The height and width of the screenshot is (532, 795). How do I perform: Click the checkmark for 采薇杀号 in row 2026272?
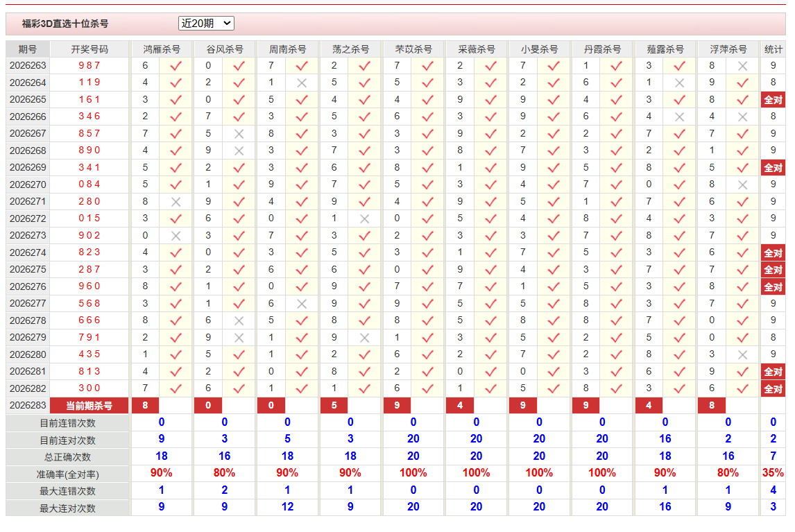490,218
